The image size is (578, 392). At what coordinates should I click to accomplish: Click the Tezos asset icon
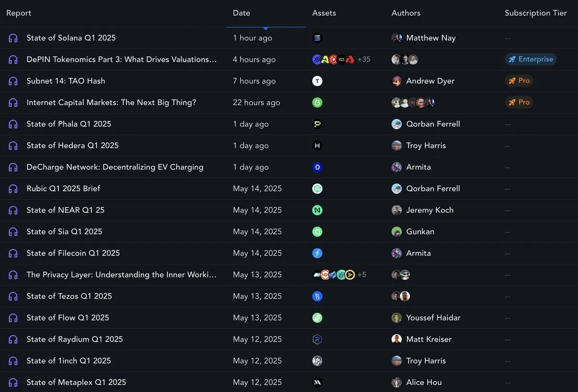[317, 296]
